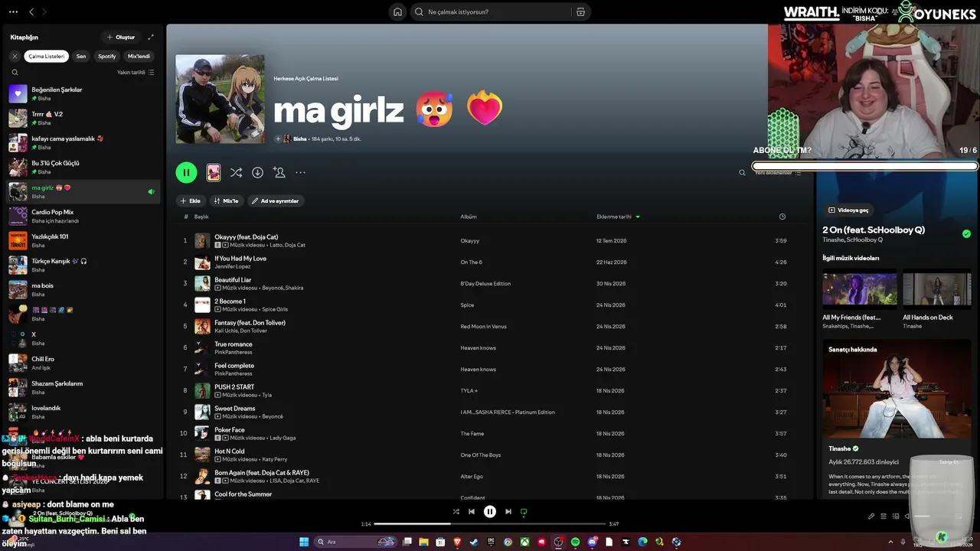Viewport: 980px width, 551px height.
Task: Search inside the playlist track list
Action: click(x=742, y=173)
